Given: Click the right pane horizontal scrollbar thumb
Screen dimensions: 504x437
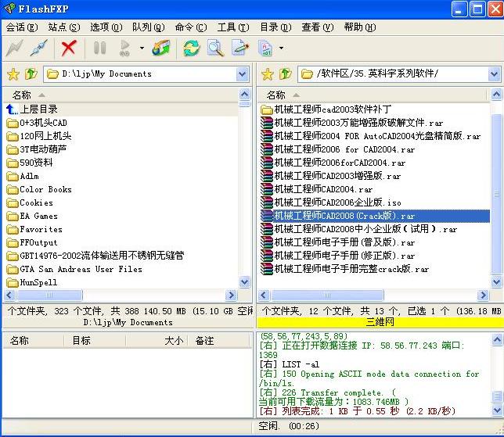Looking at the screenshot, I should [327, 295].
